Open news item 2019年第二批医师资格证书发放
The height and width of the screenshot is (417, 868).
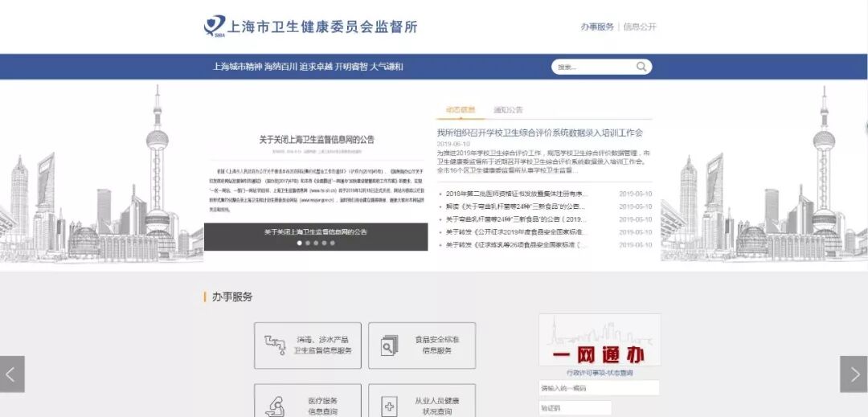tap(516, 194)
